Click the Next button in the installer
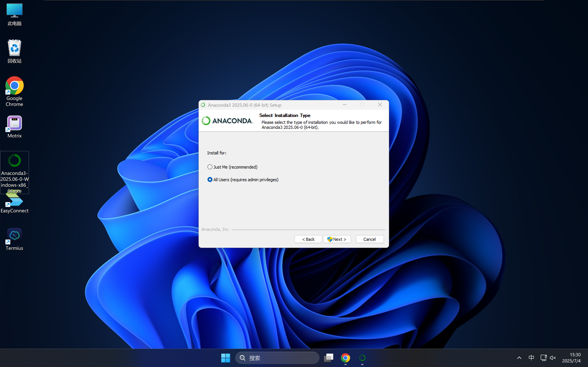This screenshot has width=588, height=367. (x=337, y=239)
